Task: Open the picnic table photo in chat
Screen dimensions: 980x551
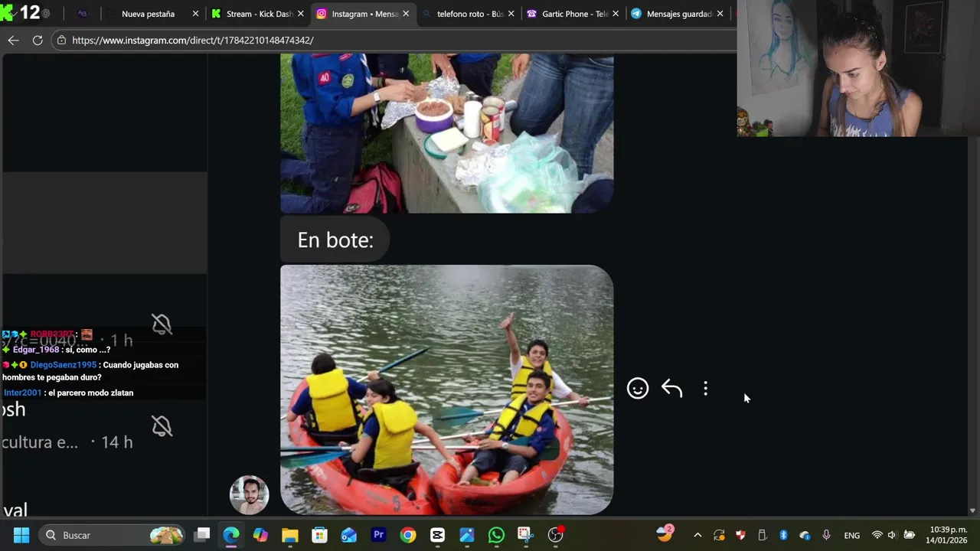Action: 446,133
